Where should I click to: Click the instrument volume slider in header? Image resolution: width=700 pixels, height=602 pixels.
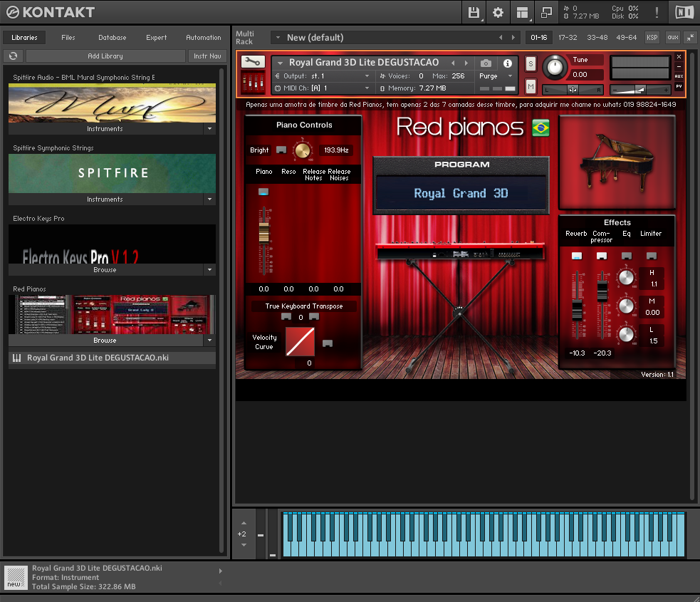[640, 90]
